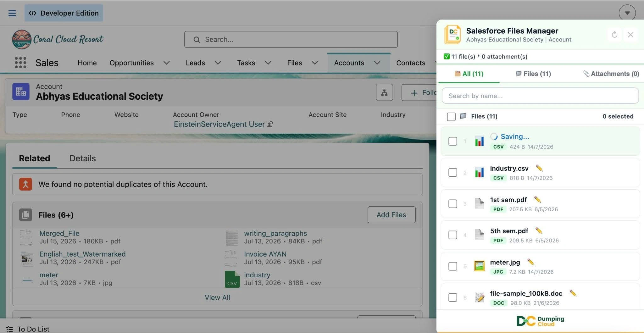
Task: Open the top-right circular dropdown arrow
Action: (x=627, y=13)
